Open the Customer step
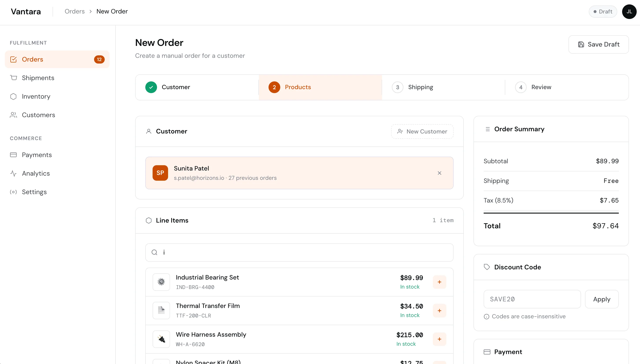The image size is (640, 364). pyautogui.click(x=197, y=87)
